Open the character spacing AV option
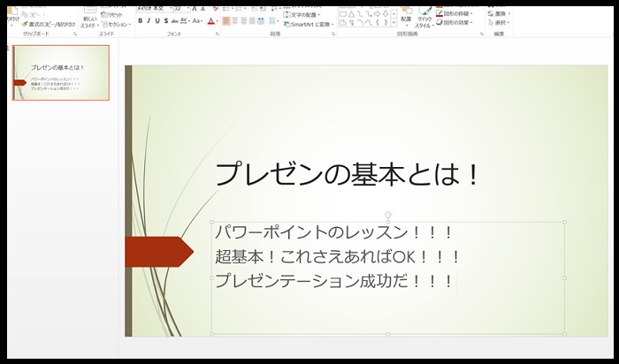Viewport: 619px width, 364px height. pyautogui.click(x=184, y=21)
